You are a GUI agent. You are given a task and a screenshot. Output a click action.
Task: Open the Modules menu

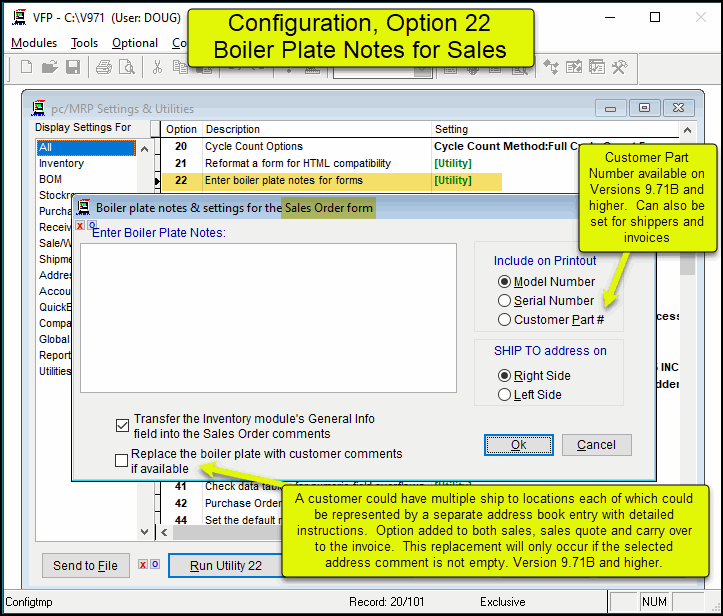[34, 43]
